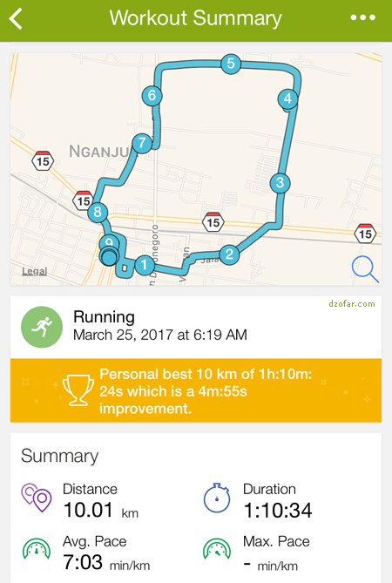
Task: Tap the Distance 10.01 km value
Action: coord(101,510)
